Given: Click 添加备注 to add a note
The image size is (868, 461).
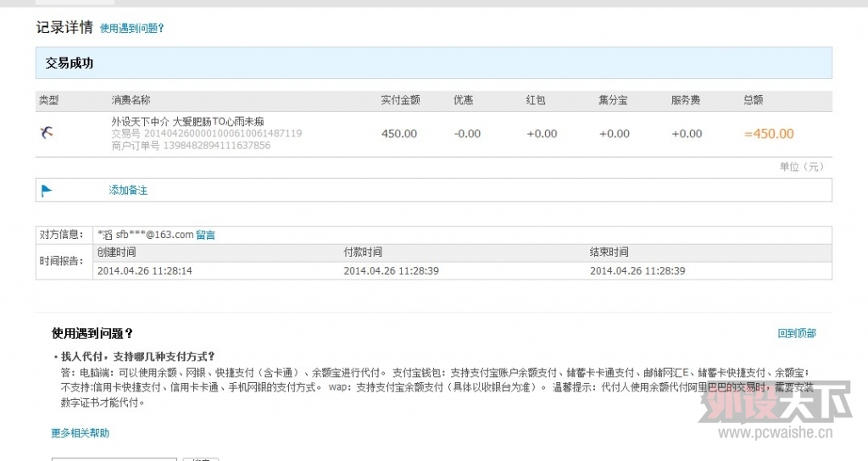Looking at the screenshot, I should [128, 191].
